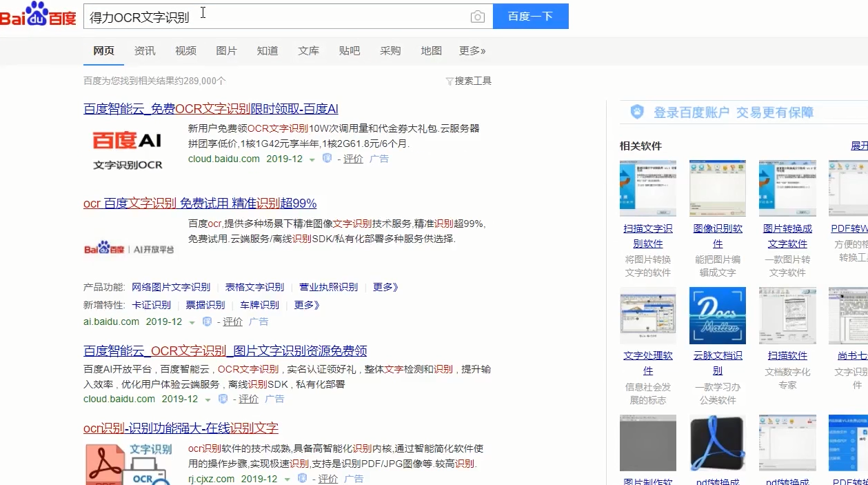868x485 pixels.
Task: Open the 更多» tab menu
Action: pyautogui.click(x=472, y=51)
